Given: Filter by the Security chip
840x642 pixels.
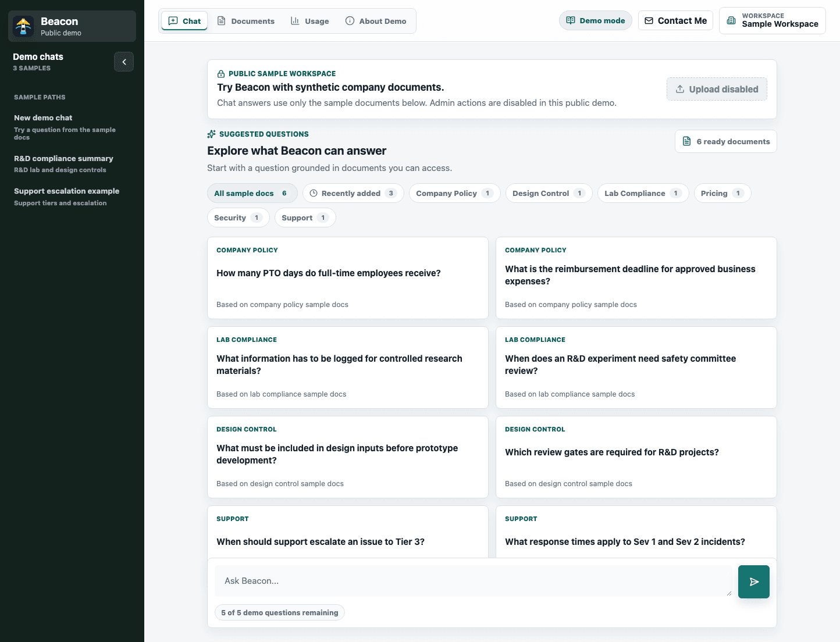Looking at the screenshot, I should pyautogui.click(x=239, y=217).
